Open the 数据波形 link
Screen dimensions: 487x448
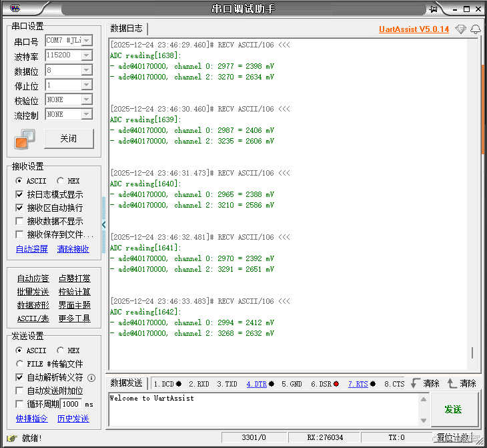(33, 305)
